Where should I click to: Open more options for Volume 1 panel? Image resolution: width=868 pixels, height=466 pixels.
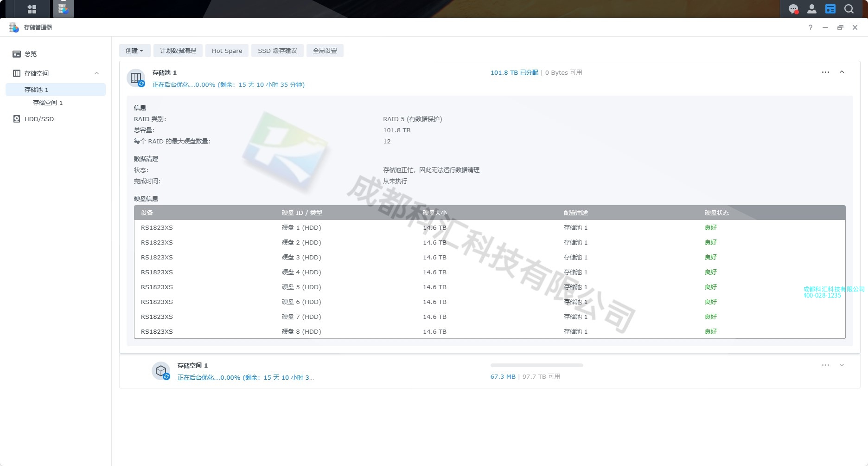coord(825,365)
